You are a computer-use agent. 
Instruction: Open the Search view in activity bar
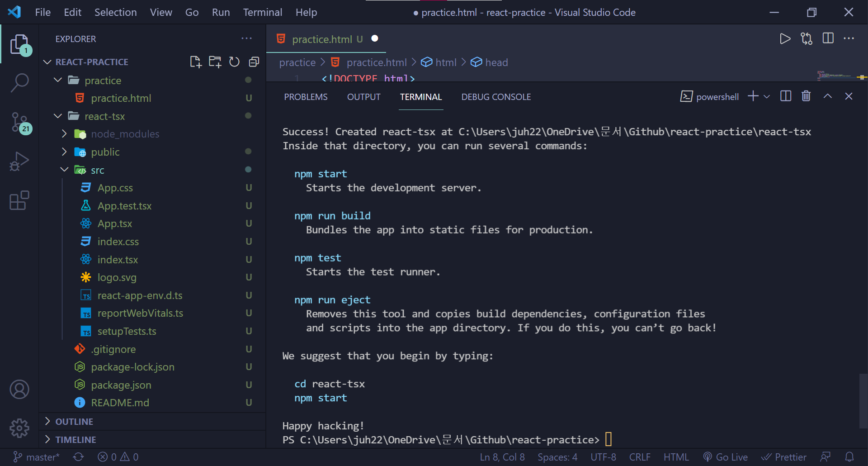pyautogui.click(x=19, y=83)
